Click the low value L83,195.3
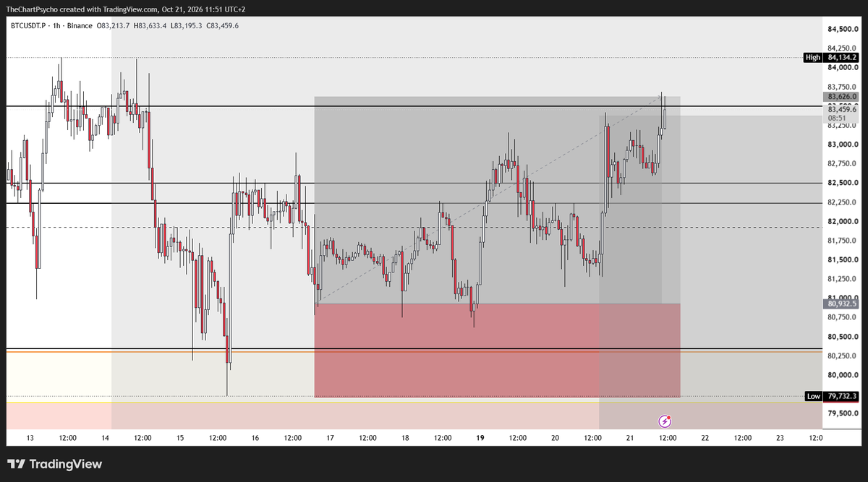868x482 pixels. pyautogui.click(x=186, y=25)
